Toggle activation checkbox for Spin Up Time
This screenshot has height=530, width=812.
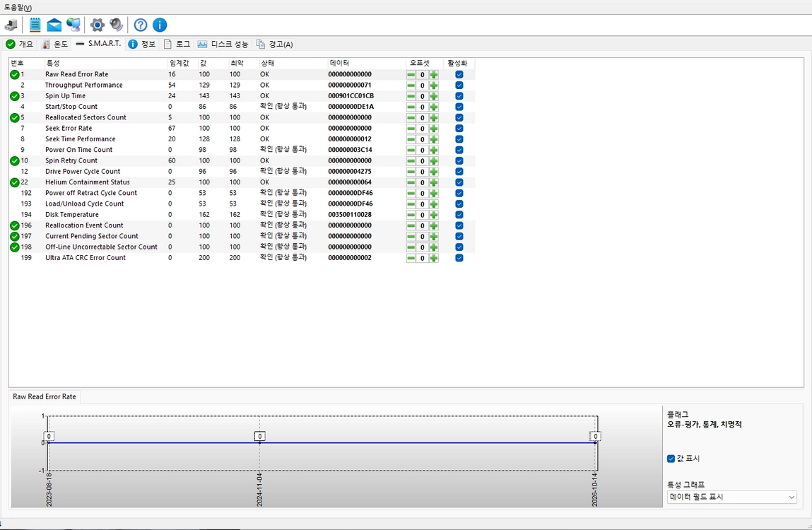click(x=459, y=96)
